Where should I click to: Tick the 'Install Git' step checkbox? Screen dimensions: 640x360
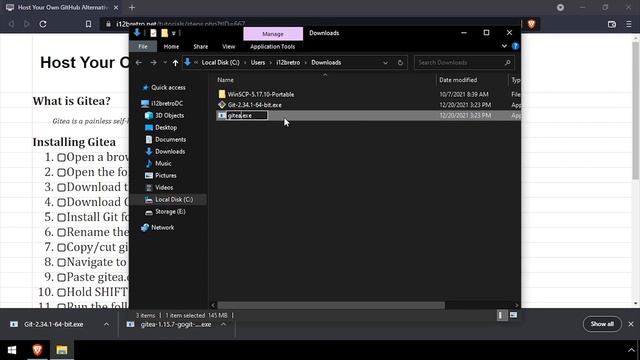coord(61,218)
